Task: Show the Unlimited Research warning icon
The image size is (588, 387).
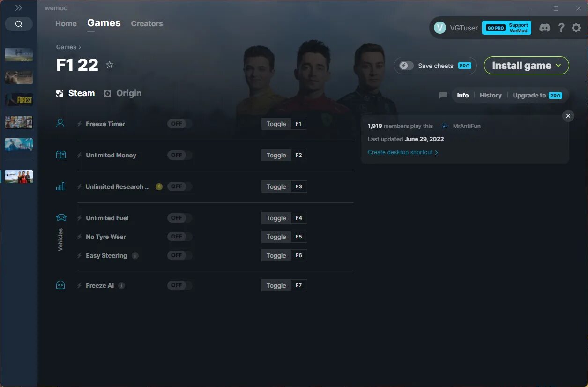Action: (x=159, y=186)
